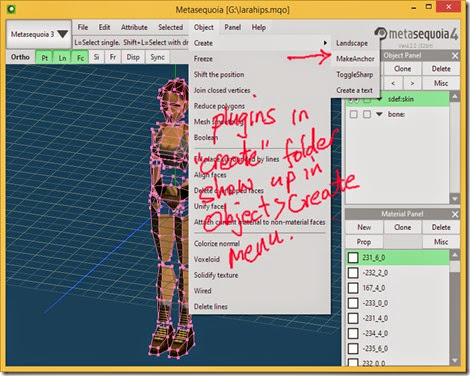
Task: Click Clone in the Object Panel
Action: (x=403, y=69)
